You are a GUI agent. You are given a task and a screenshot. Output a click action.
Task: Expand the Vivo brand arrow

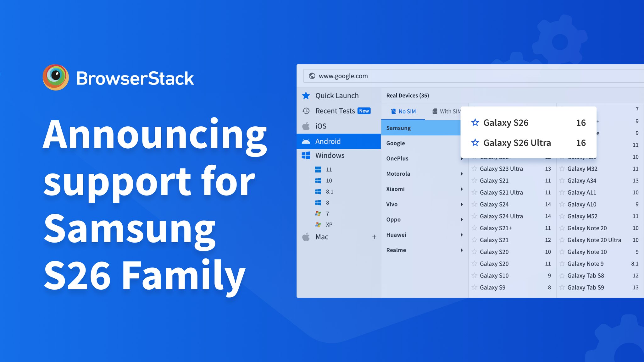pyautogui.click(x=462, y=204)
